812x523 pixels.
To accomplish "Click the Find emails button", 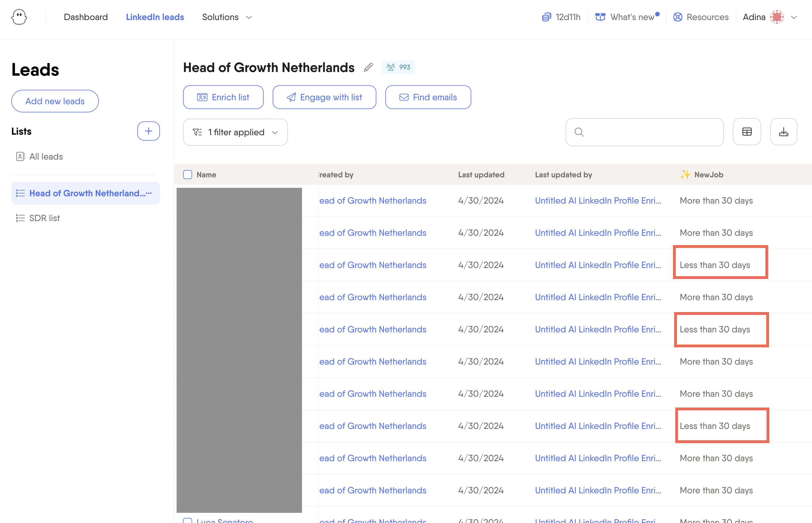I will [x=428, y=97].
